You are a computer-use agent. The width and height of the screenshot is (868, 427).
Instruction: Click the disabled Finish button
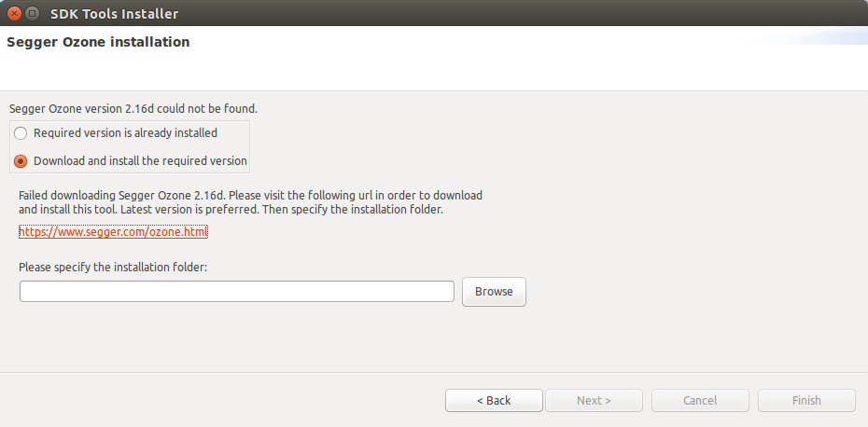pos(806,401)
